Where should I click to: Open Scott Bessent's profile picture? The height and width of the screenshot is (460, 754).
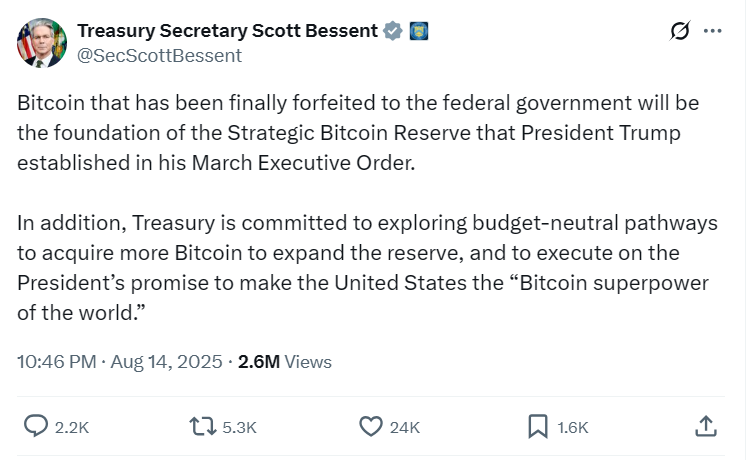(x=42, y=42)
